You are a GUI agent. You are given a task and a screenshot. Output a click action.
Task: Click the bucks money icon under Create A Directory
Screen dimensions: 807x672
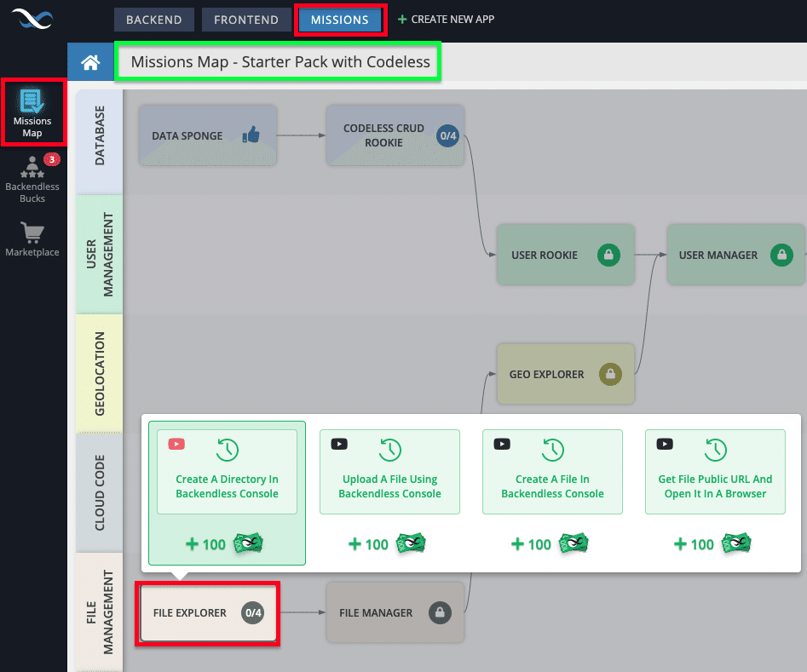[248, 543]
